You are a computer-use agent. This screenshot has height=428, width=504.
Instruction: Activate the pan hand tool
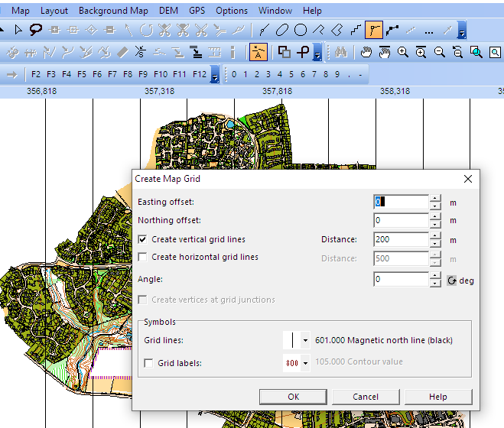pyautogui.click(x=366, y=52)
